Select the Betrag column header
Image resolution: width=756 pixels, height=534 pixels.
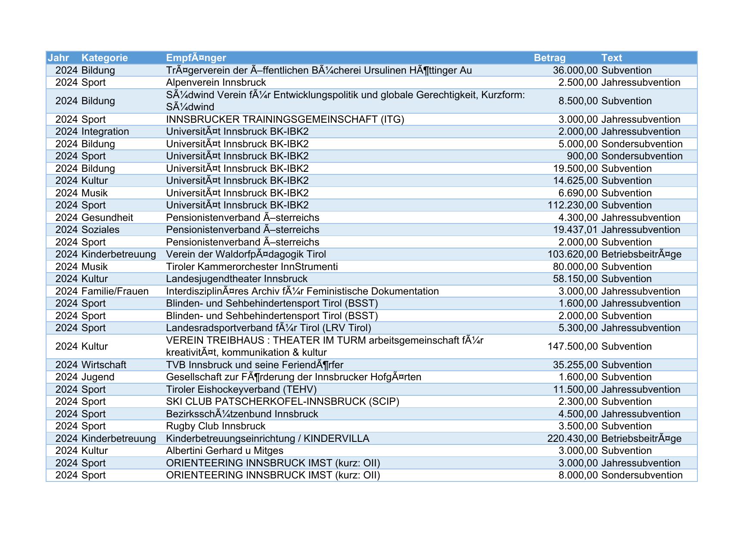click(549, 58)
